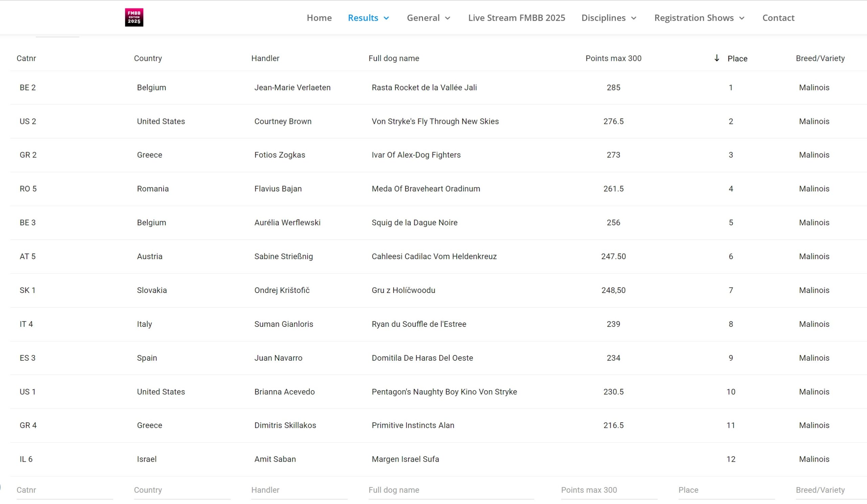Select Von Stryke's Fly Through New Skies
This screenshot has width=867, height=504.
435,121
